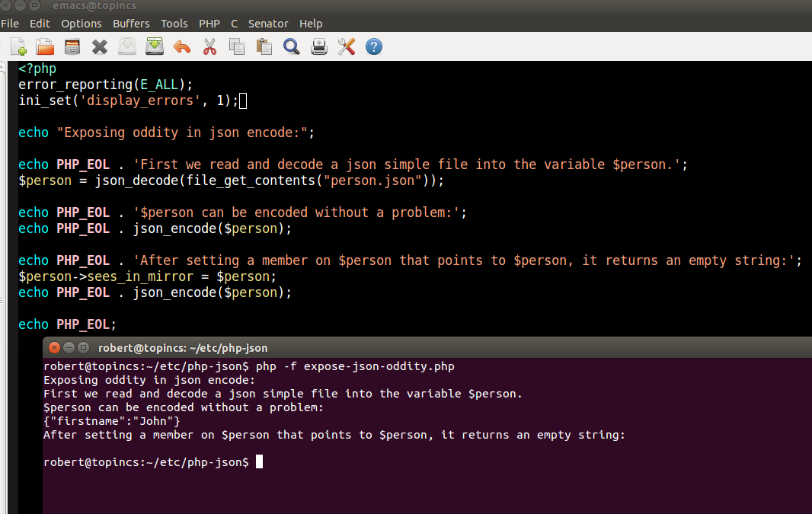Image resolution: width=812 pixels, height=514 pixels.
Task: Copy selection with the copy icon
Action: [237, 47]
